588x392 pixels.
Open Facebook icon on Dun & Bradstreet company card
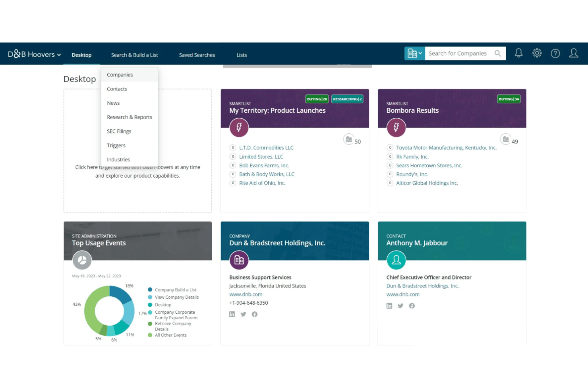tap(255, 314)
